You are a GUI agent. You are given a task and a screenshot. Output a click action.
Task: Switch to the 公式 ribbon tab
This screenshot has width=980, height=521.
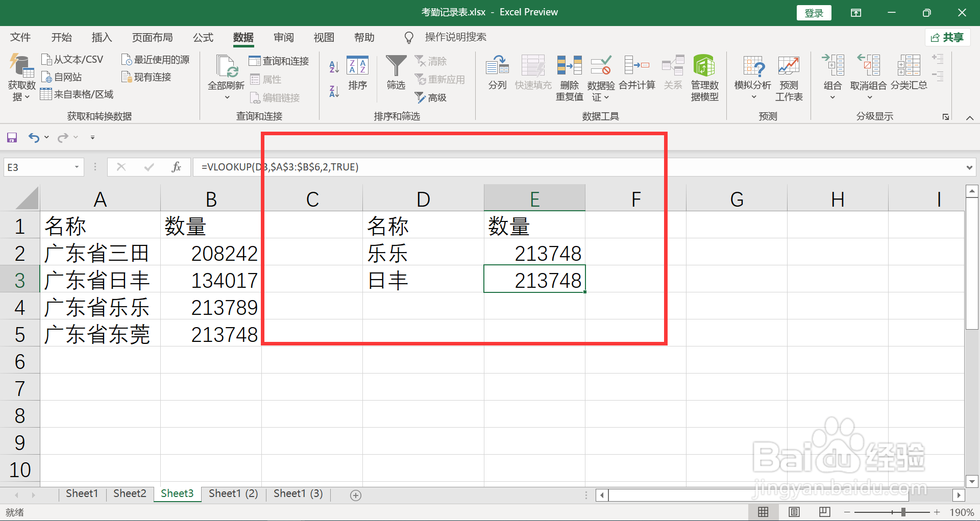[x=203, y=37]
